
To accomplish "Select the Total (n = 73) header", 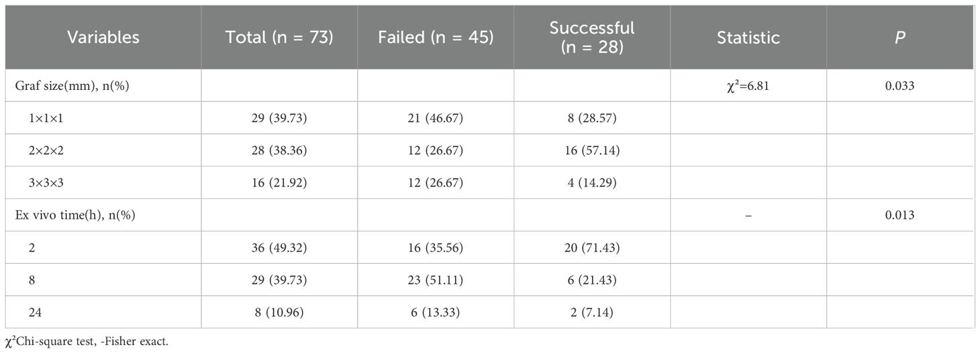I will (279, 38).
